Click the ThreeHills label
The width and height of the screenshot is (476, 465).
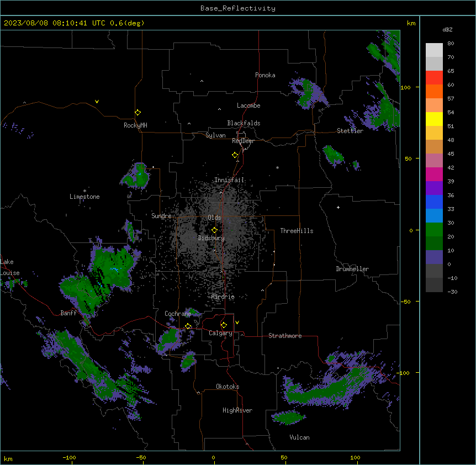pyautogui.click(x=297, y=231)
